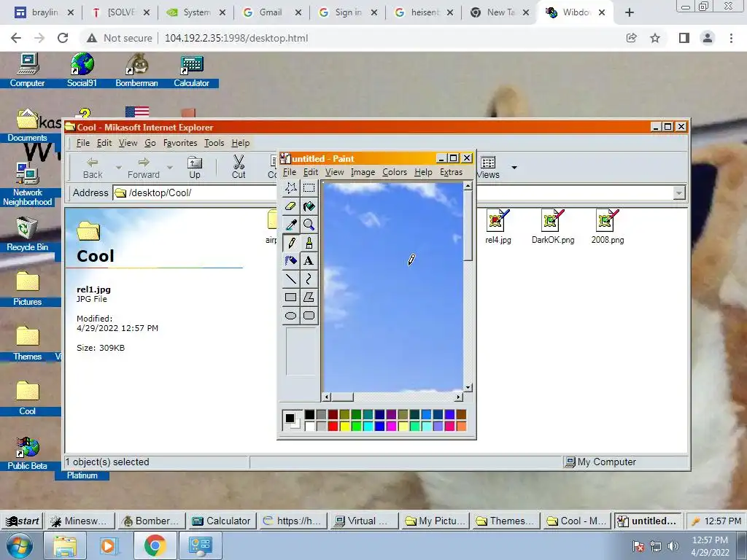Click Paint's horizontal scrollbar right arrow

click(458, 397)
